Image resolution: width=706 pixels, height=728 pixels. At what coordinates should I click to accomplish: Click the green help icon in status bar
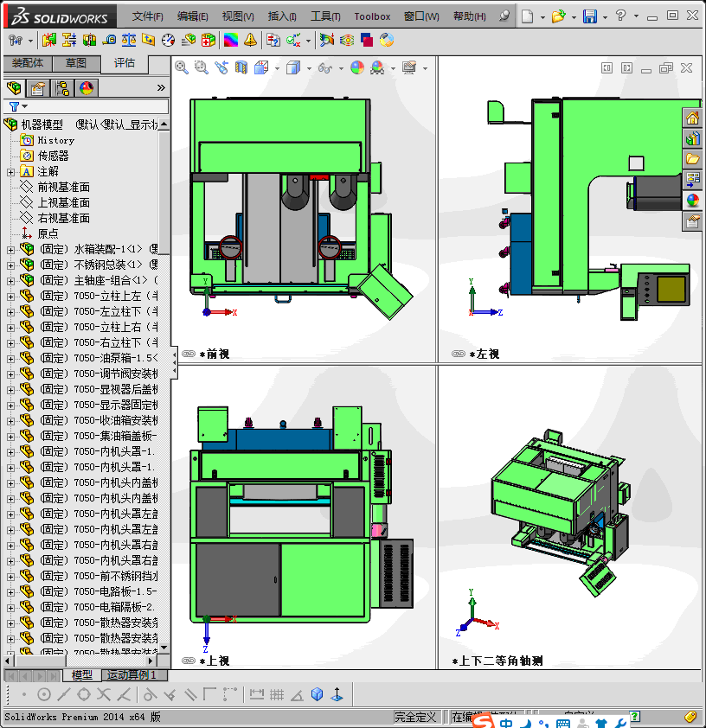[x=635, y=716]
